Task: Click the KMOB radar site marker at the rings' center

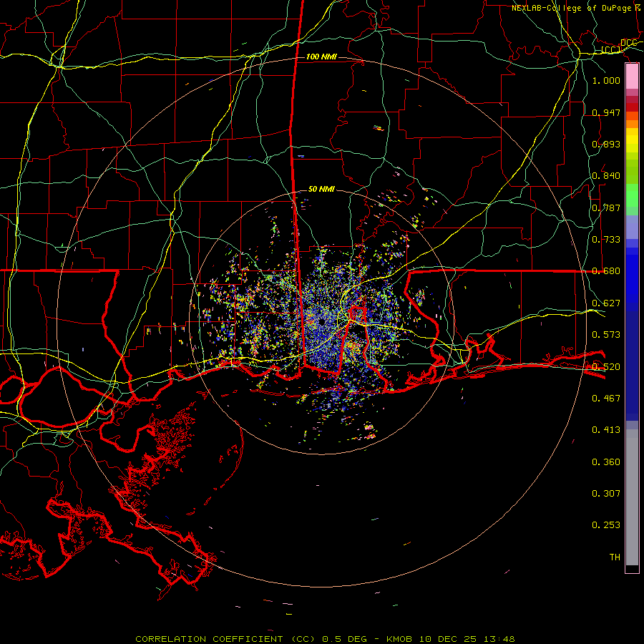Action: click(321, 321)
